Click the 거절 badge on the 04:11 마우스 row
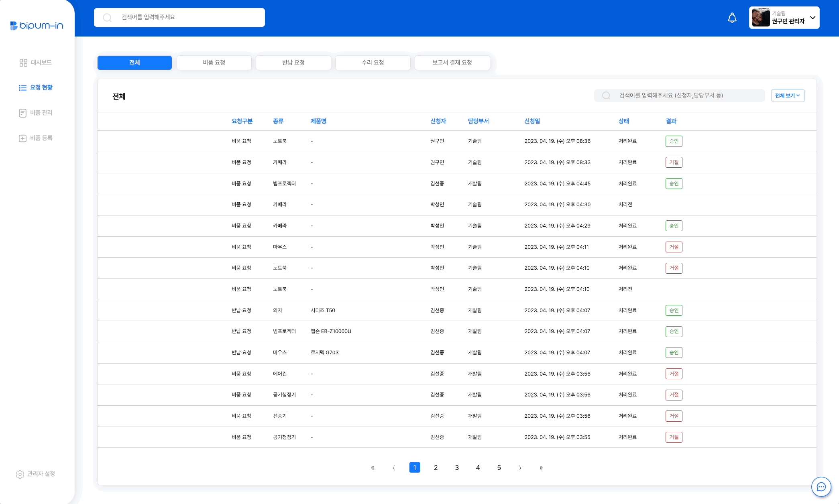 click(x=674, y=247)
